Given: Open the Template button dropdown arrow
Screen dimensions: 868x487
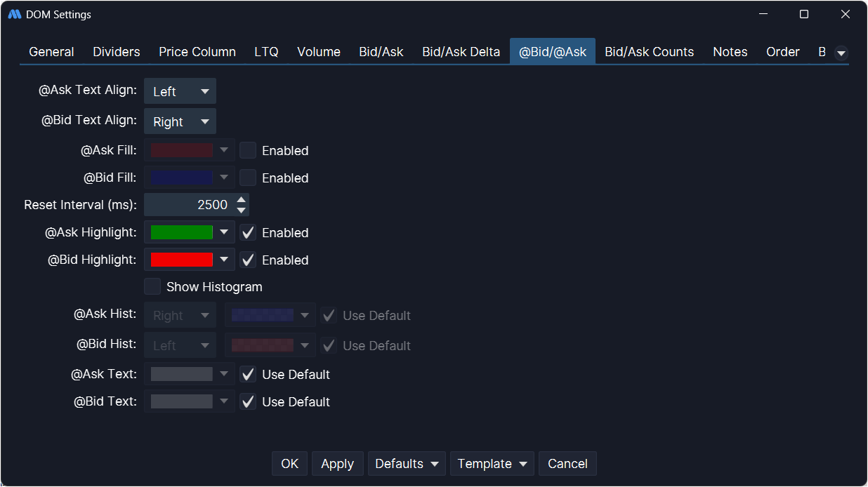Looking at the screenshot, I should [x=523, y=464].
